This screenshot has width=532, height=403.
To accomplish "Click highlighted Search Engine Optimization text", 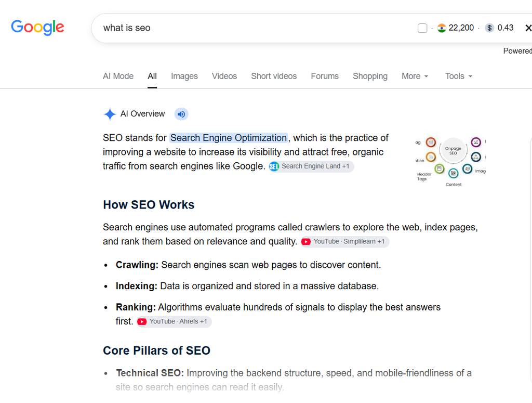I will coord(229,138).
